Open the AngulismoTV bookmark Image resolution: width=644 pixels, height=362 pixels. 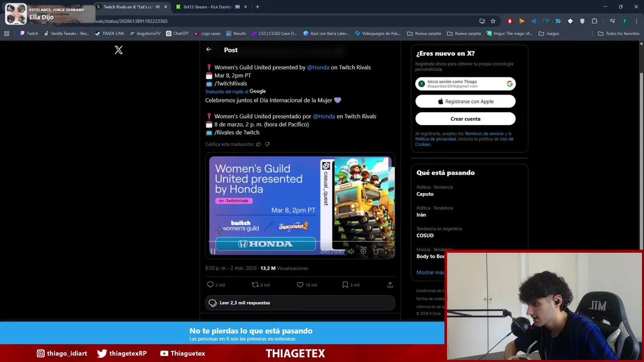(145, 34)
